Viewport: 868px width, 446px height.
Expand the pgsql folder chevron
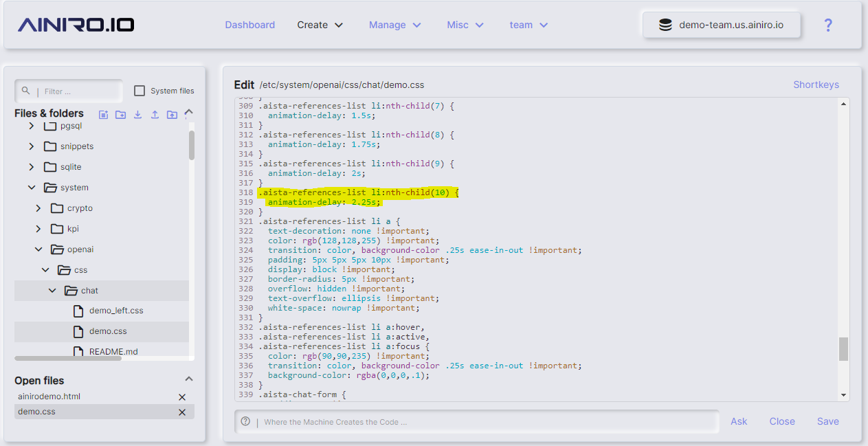[x=32, y=126]
